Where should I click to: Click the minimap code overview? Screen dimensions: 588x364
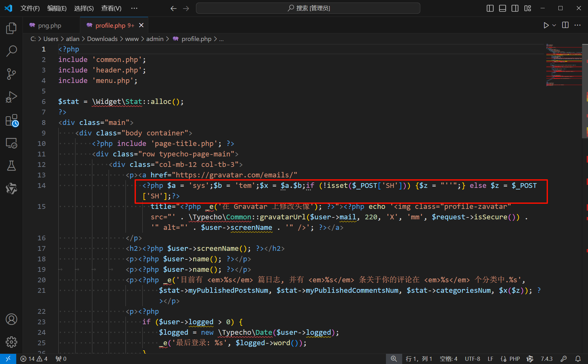click(564, 65)
